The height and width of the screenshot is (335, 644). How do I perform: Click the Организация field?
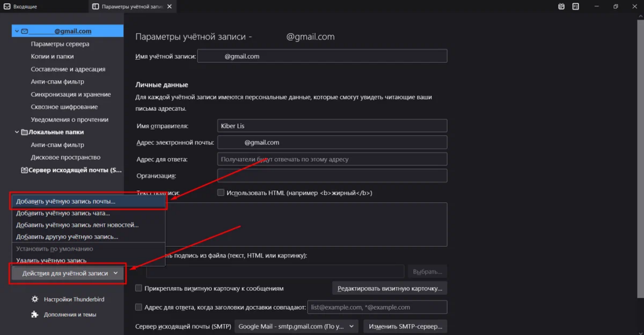point(332,176)
